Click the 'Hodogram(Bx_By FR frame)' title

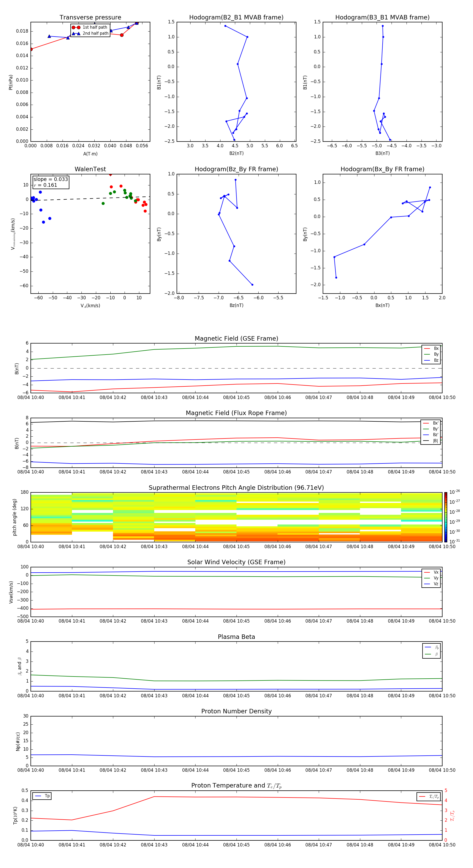click(382, 169)
